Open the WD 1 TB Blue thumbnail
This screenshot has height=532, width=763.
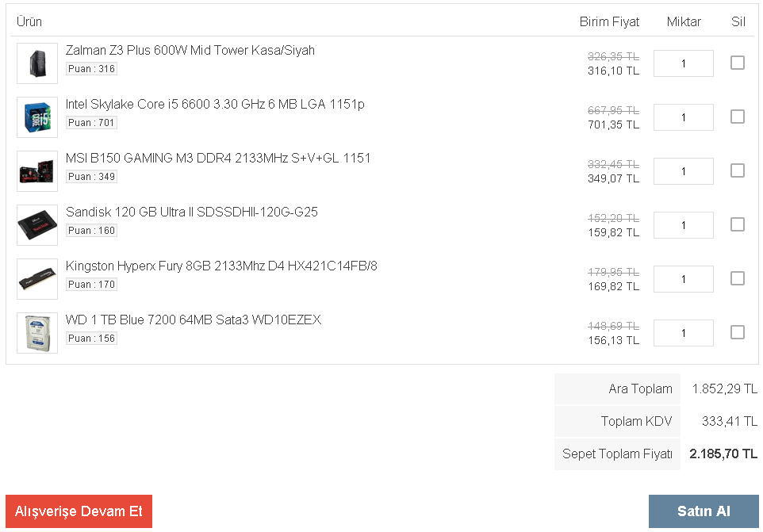tap(37, 333)
